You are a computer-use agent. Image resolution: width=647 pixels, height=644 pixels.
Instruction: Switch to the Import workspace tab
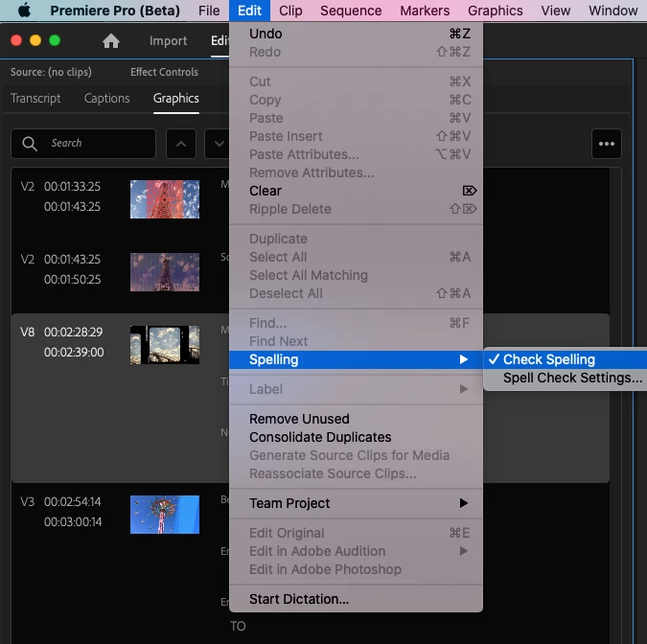click(x=168, y=41)
